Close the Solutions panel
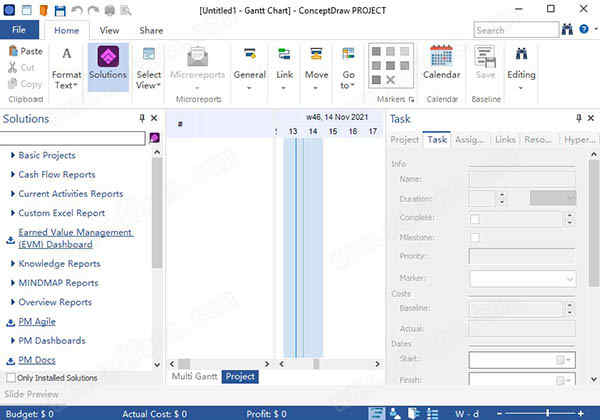 (154, 118)
